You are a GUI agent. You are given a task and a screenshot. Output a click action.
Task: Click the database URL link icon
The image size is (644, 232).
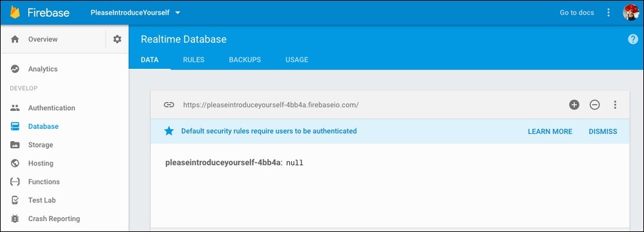tap(169, 105)
